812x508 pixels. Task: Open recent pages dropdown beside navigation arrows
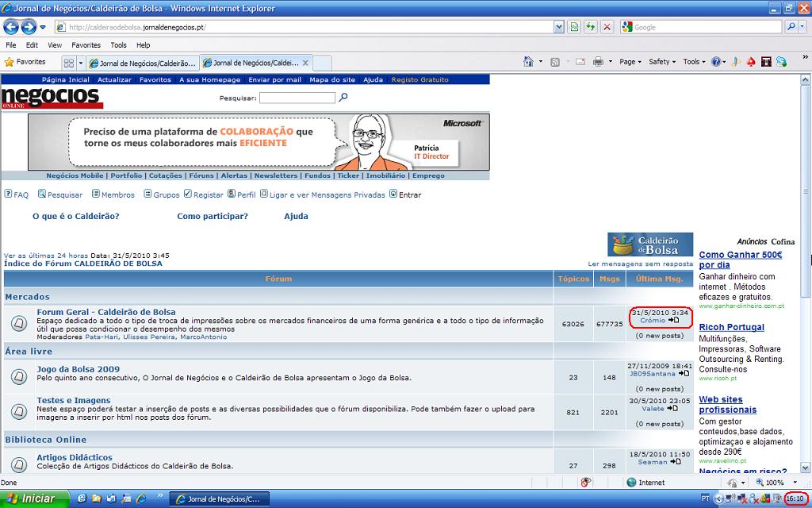pyautogui.click(x=43, y=27)
